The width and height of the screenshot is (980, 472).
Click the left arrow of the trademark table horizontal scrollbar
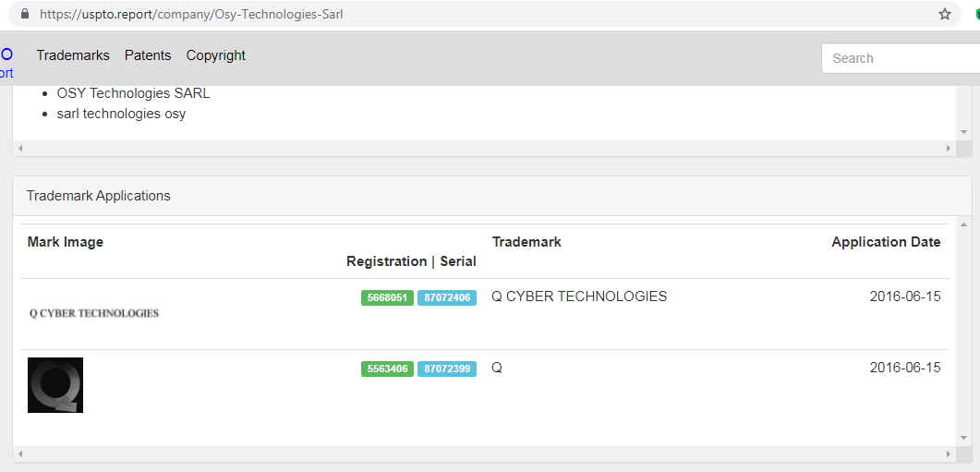(20, 454)
